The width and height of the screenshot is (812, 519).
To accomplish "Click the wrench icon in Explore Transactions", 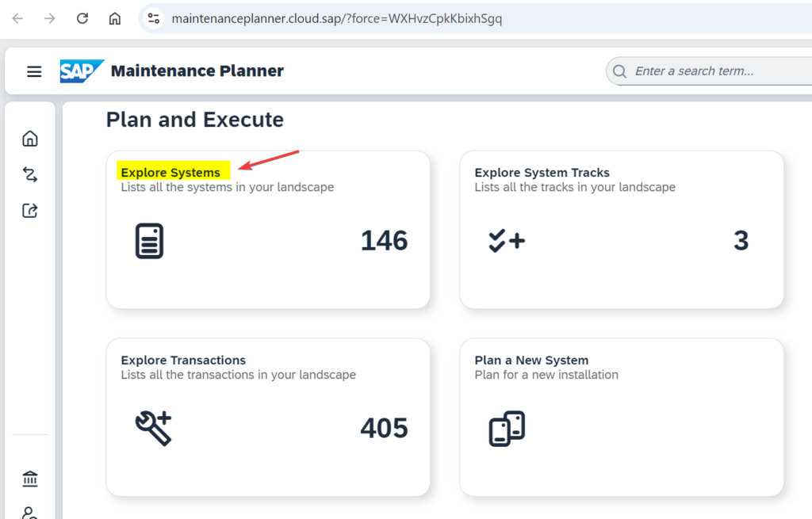I will (154, 428).
